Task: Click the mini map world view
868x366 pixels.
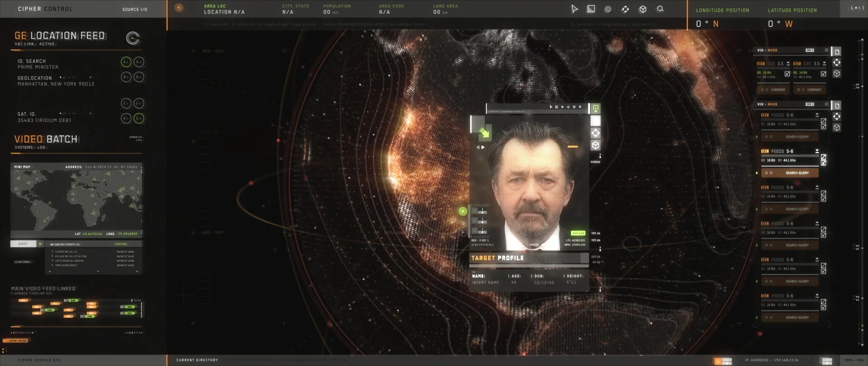Action: coord(76,200)
